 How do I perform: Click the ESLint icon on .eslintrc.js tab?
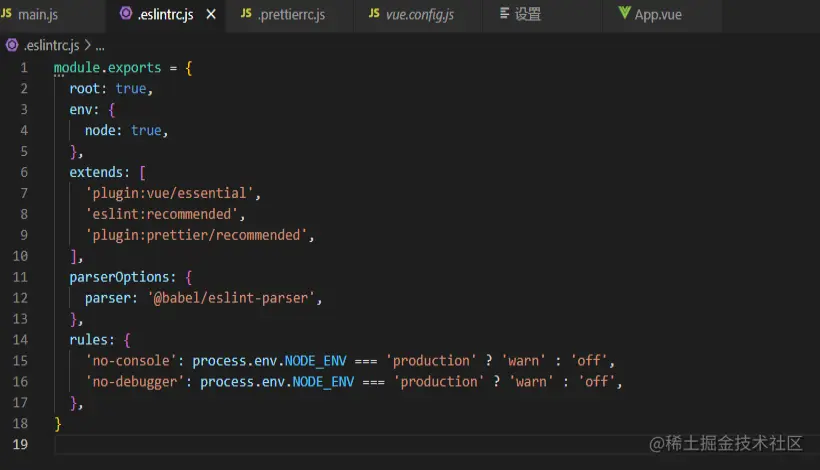point(126,14)
